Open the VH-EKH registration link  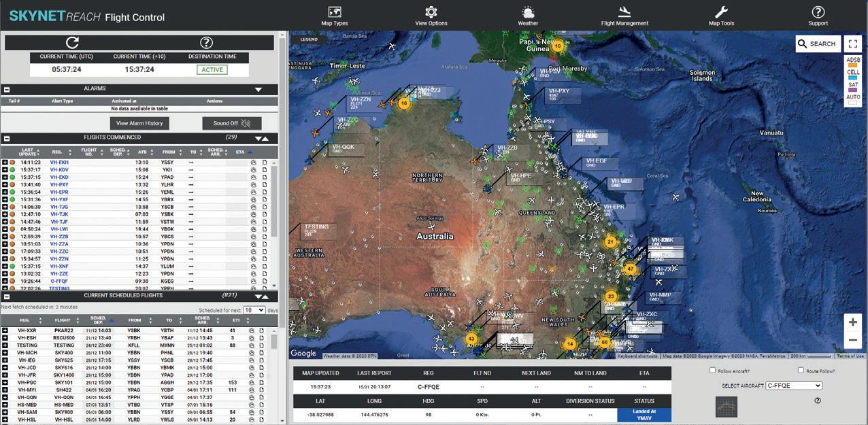tap(59, 163)
